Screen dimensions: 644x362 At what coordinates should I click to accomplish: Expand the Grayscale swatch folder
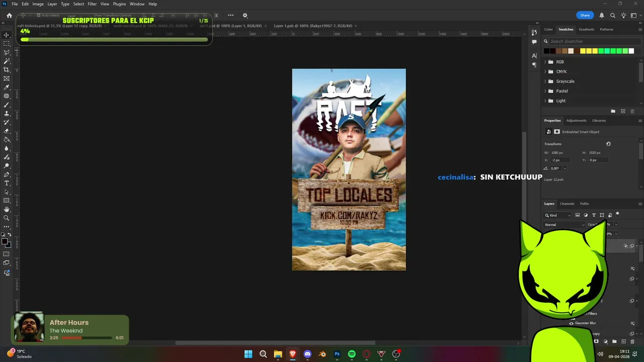pos(545,81)
